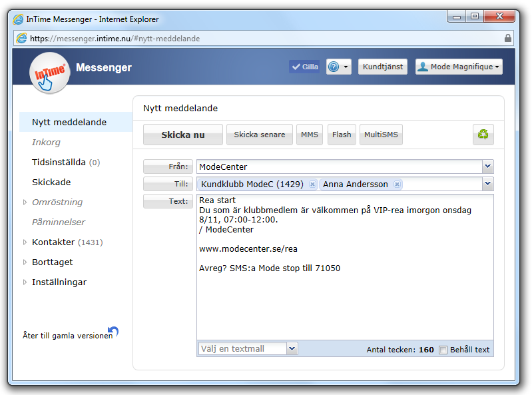Screen dimensions: 532x395
Task: Open Skickade messages
Action: [51, 183]
